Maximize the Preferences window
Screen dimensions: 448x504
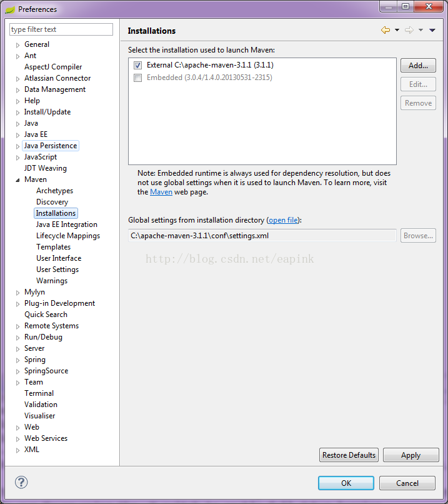(406, 6)
